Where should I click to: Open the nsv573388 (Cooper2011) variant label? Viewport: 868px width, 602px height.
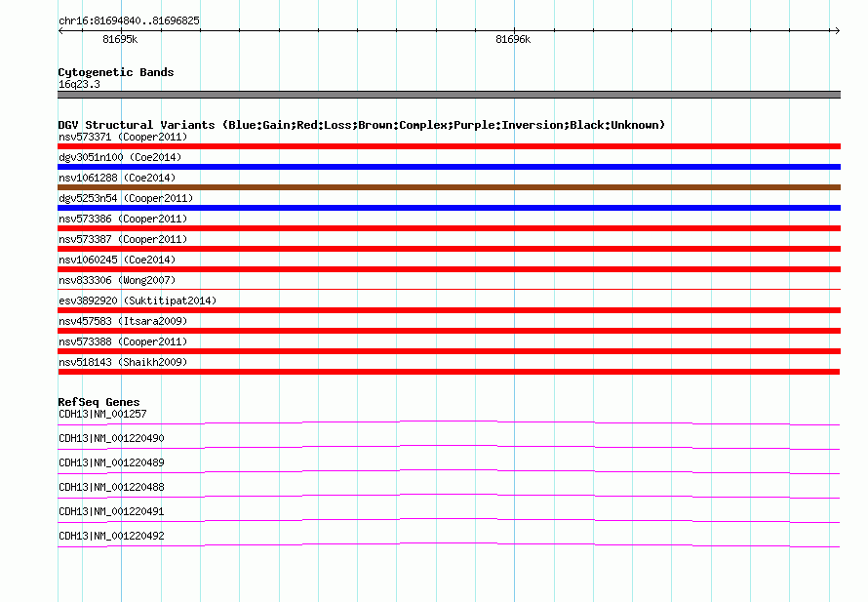(x=123, y=341)
